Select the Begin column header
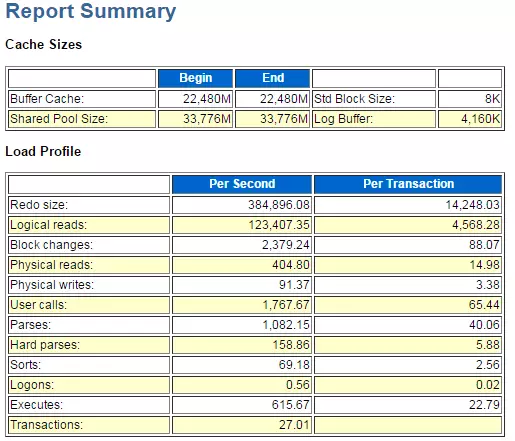This screenshot has width=515, height=441. coord(195,78)
